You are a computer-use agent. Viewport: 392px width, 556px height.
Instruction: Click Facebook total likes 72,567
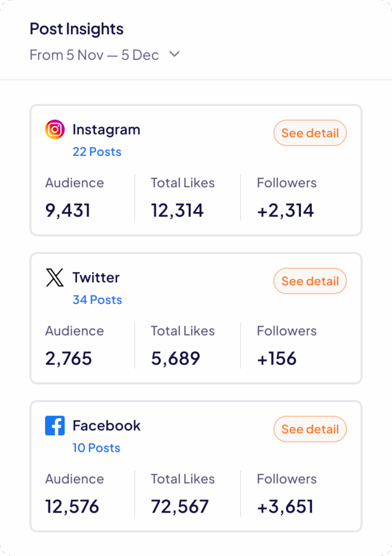[180, 507]
